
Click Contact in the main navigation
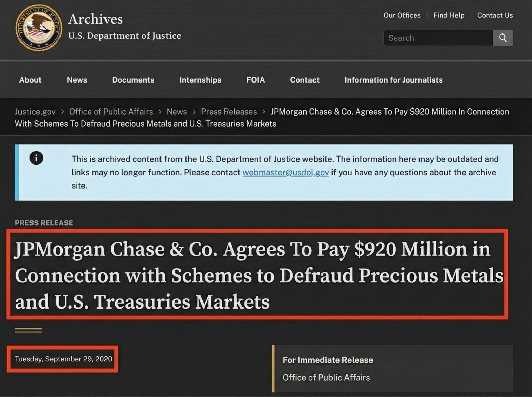tap(304, 80)
